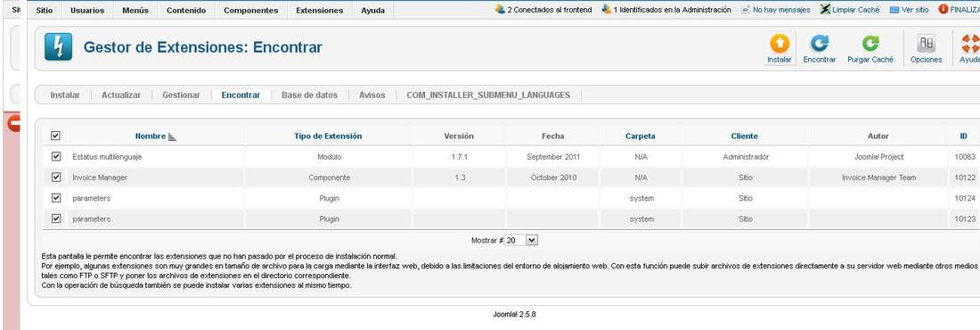Switch to the Avisos submenu tab
The image size is (980, 330).
click(x=372, y=95)
